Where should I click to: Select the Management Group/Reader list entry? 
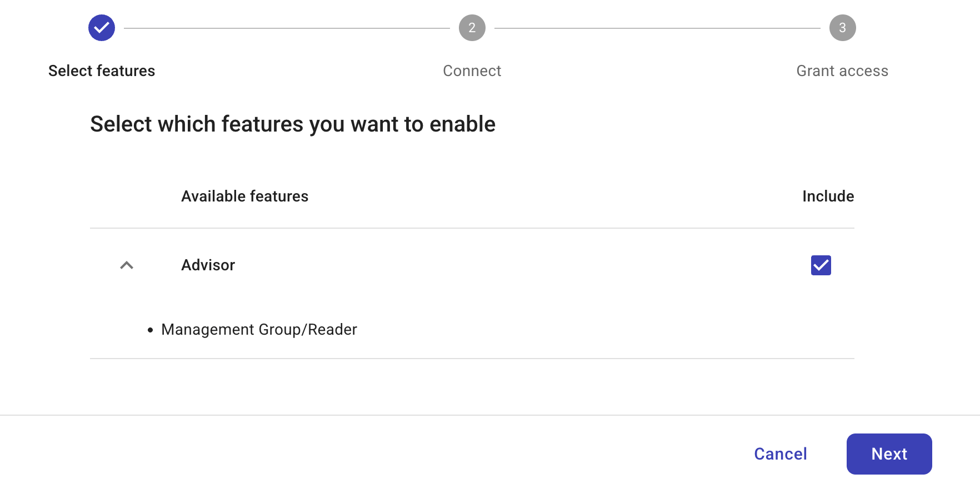[259, 329]
